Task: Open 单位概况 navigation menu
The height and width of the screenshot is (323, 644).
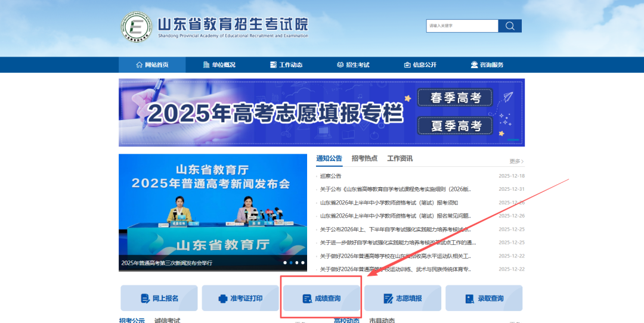Action: pyautogui.click(x=219, y=65)
